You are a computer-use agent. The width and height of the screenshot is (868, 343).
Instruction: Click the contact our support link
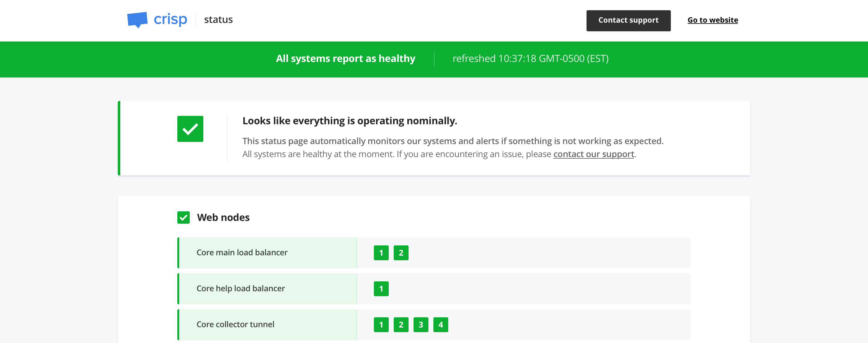(x=593, y=154)
